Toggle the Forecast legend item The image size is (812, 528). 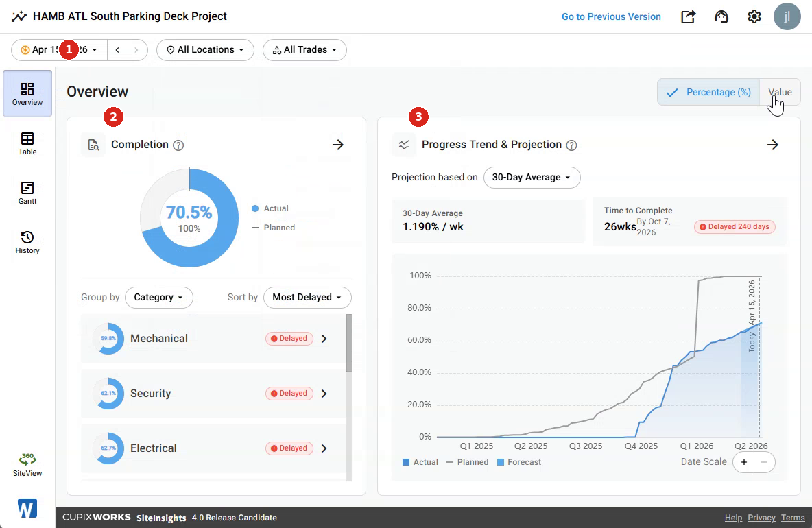click(x=519, y=462)
